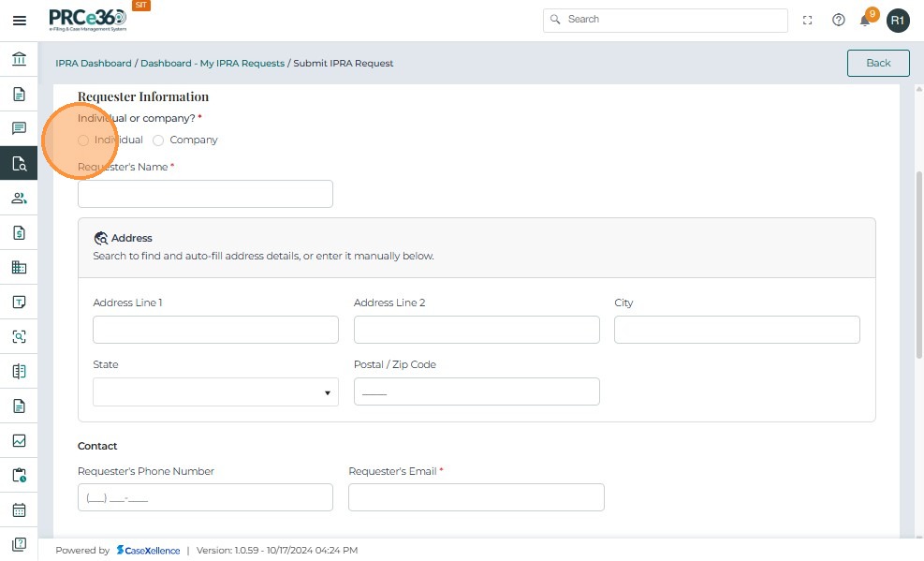Click the page vertical scrollbar

tap(918, 262)
